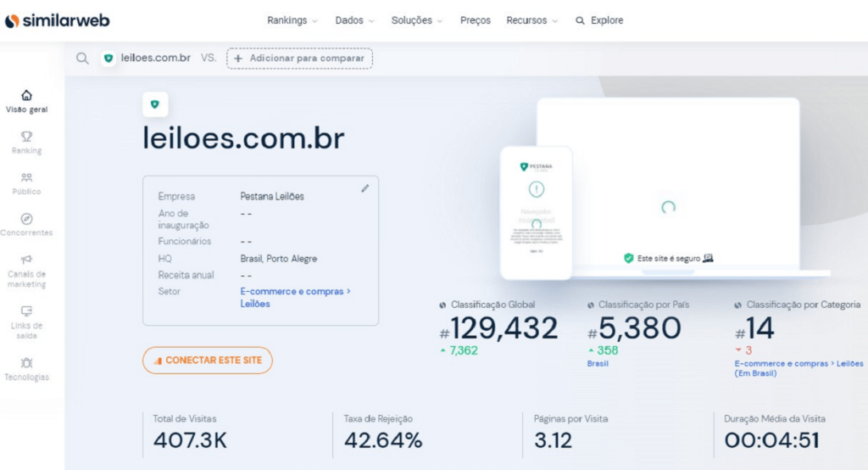Screen dimensions: 868x470
Task: Expand the Recursos dropdown menu
Action: [x=531, y=20]
